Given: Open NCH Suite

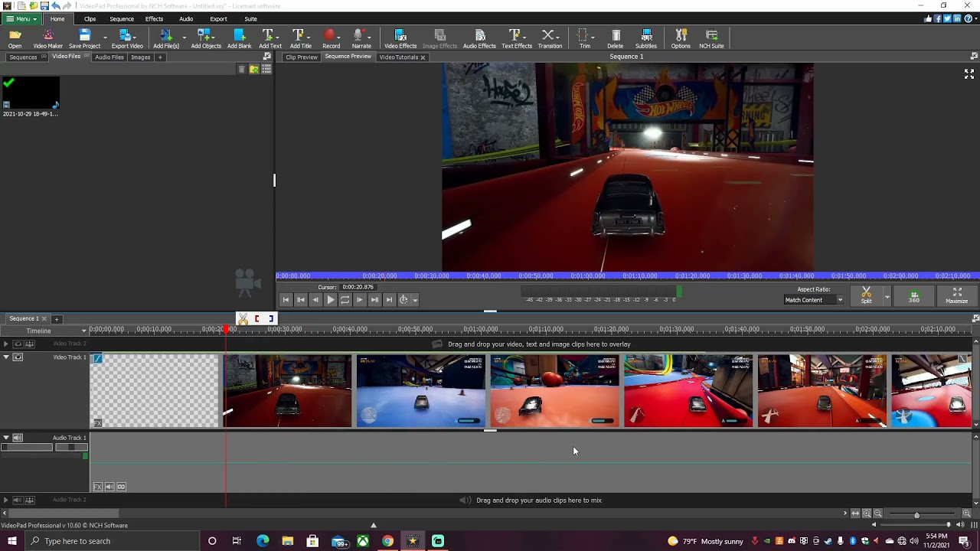Looking at the screenshot, I should [x=711, y=39].
